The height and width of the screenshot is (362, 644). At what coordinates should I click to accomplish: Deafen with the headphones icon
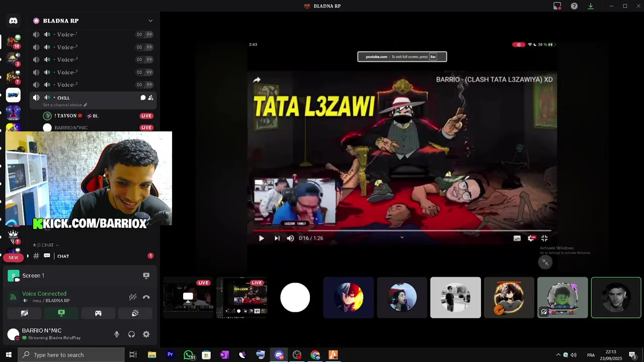131,334
